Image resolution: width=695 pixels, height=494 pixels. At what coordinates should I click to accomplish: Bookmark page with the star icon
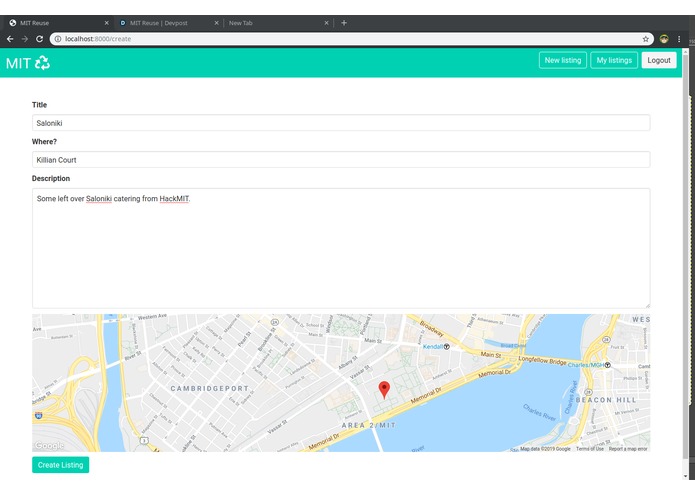[645, 39]
